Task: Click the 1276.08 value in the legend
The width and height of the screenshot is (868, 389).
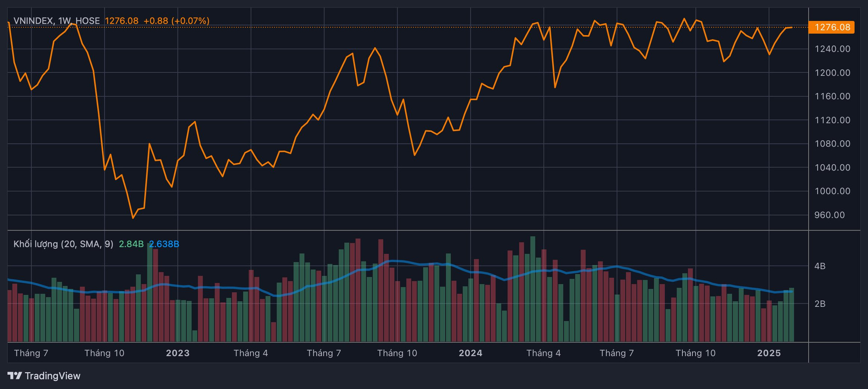Action: [122, 21]
